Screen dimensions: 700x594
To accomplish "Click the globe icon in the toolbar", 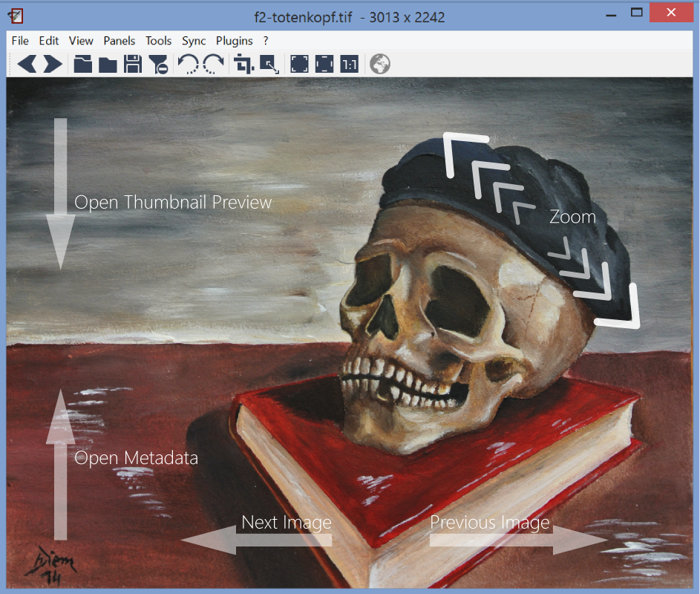I will click(x=380, y=64).
